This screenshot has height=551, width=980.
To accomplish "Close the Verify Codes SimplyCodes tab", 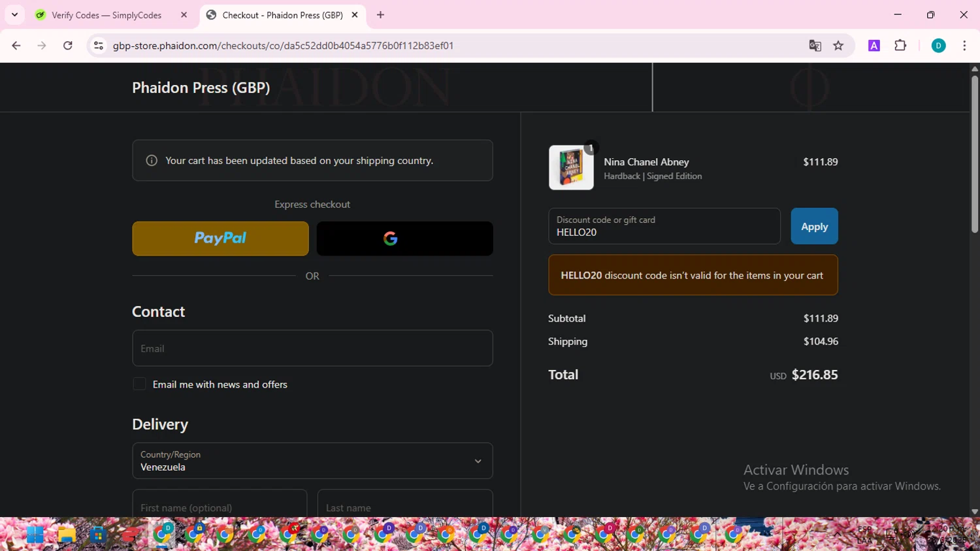I will point(184,15).
